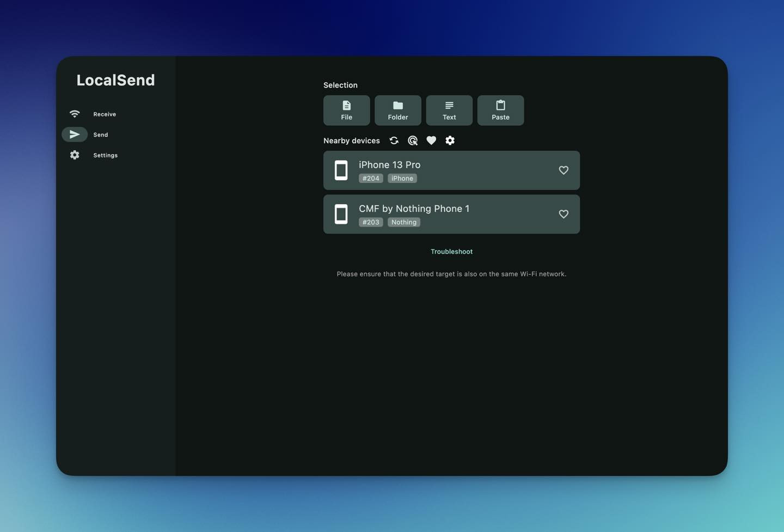Image resolution: width=784 pixels, height=532 pixels.
Task: Click the phone icon for CMF by Nothing
Action: tap(341, 214)
